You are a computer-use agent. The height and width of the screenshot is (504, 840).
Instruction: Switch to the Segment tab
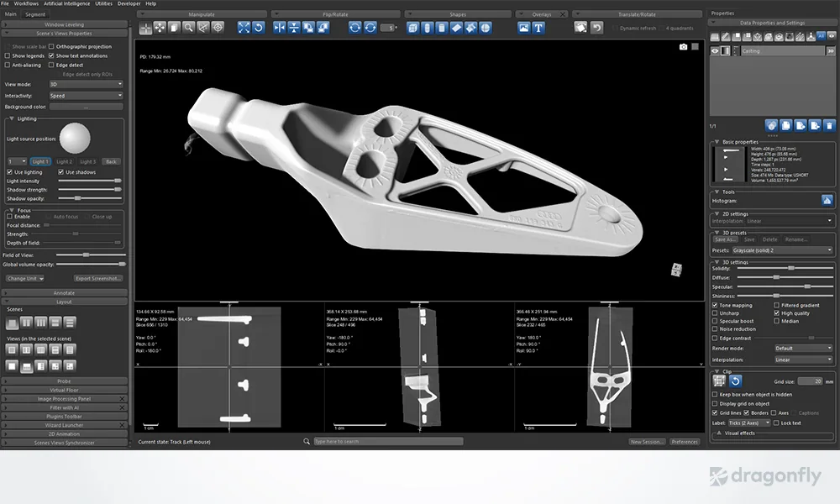click(x=35, y=14)
